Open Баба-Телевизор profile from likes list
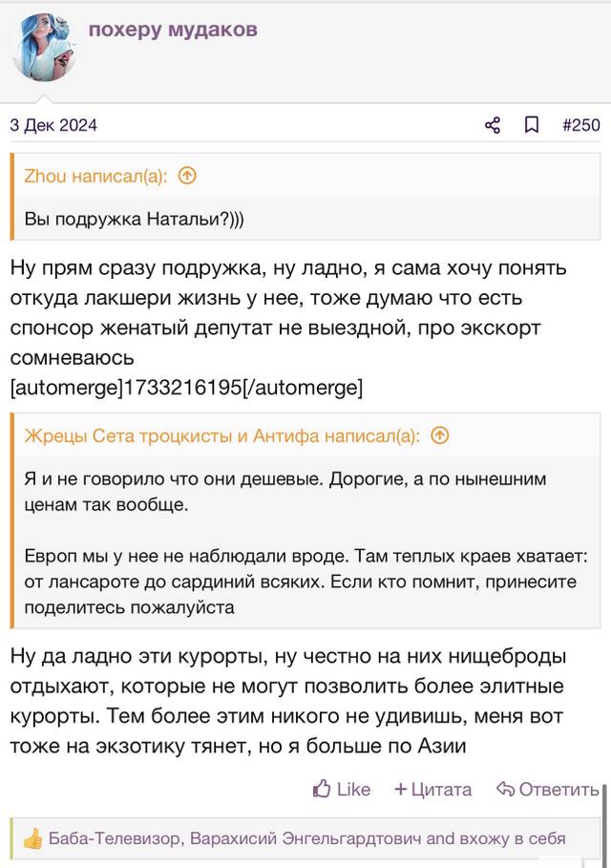 coord(114,838)
